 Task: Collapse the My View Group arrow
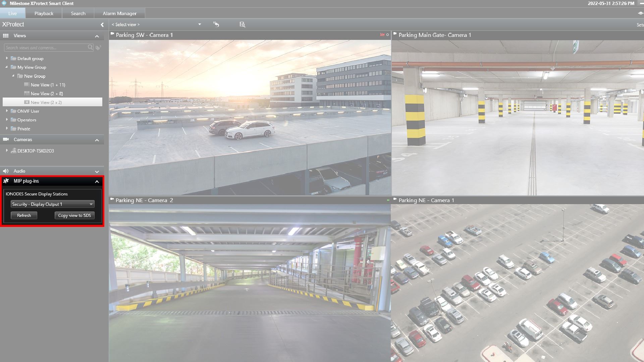[7, 67]
